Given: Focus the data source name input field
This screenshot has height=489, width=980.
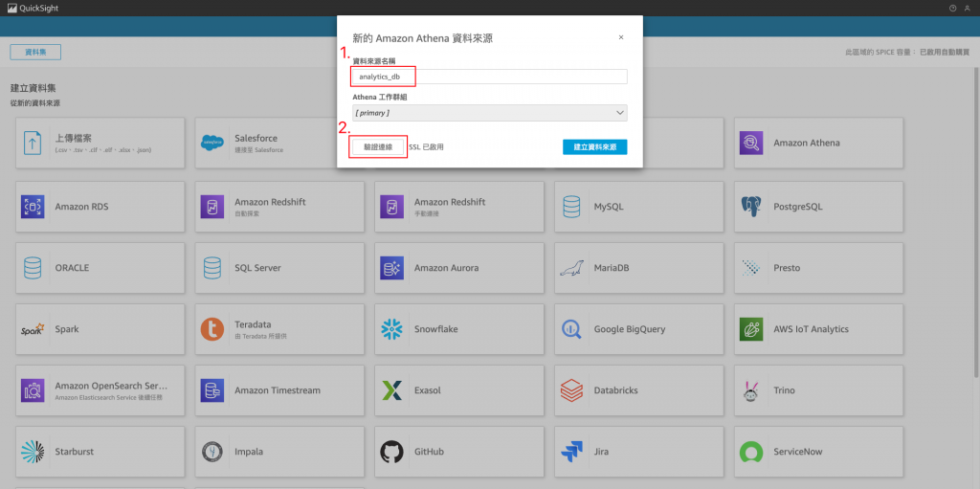Looking at the screenshot, I should pos(489,77).
